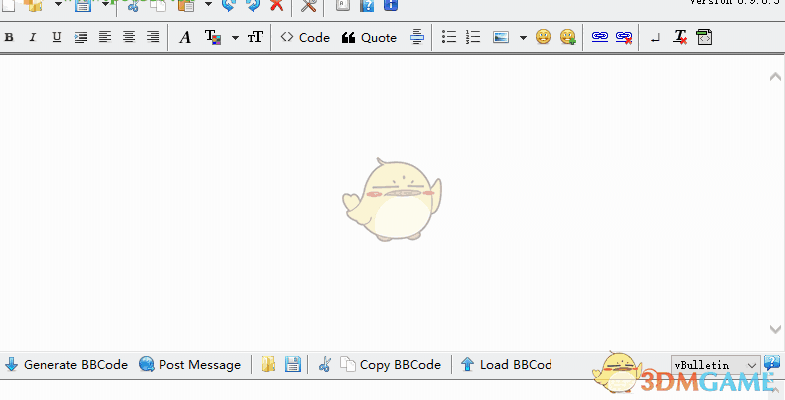Insert a line break
785x400 pixels.
point(655,38)
